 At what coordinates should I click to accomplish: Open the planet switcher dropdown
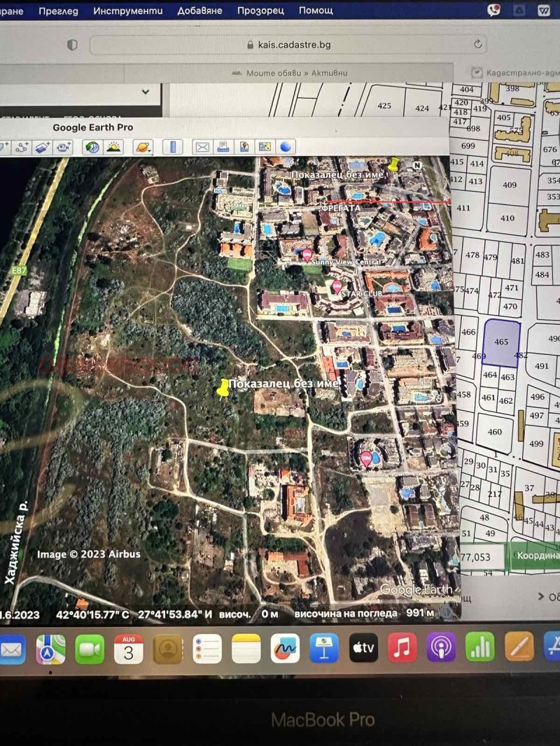pos(143,147)
